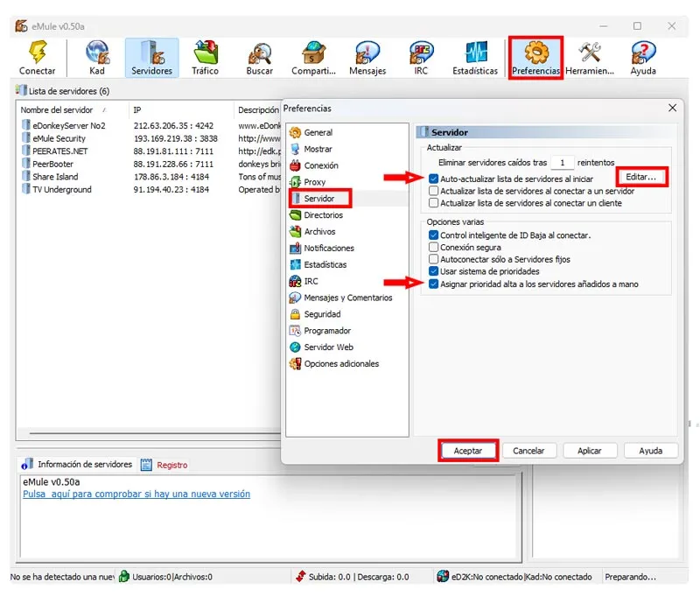Switch to Información de servidores tab
Screen dimensions: 700x596
[x=77, y=465]
